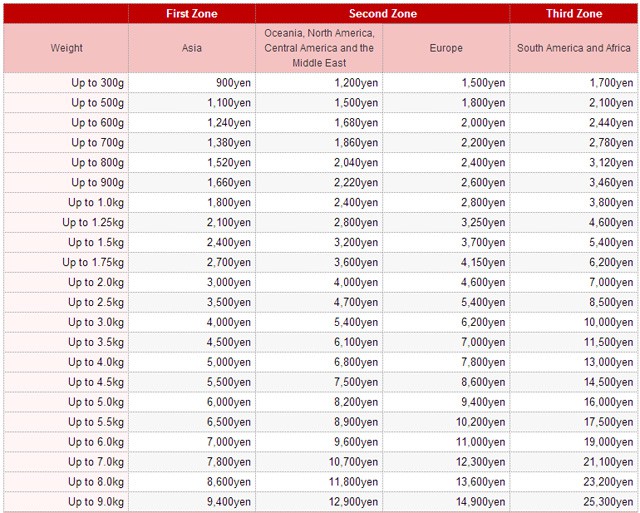Click the 3,460yen Third Zone price
The width and height of the screenshot is (640, 513).
[611, 183]
